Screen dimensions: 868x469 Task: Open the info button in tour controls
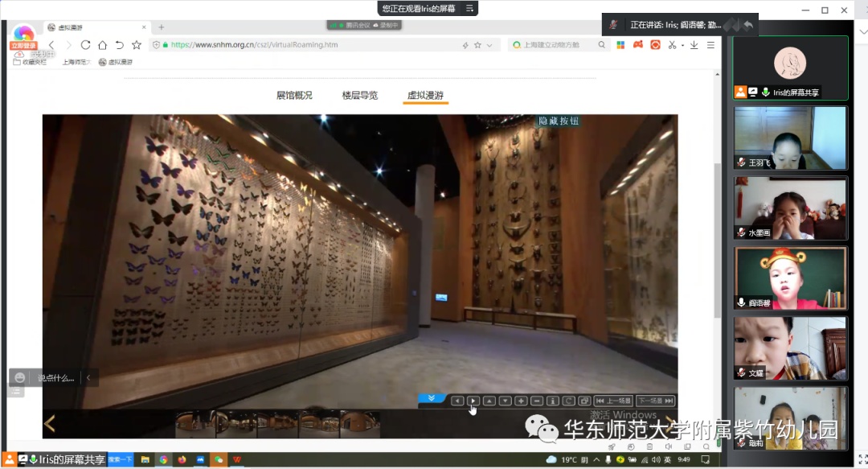[x=553, y=401]
